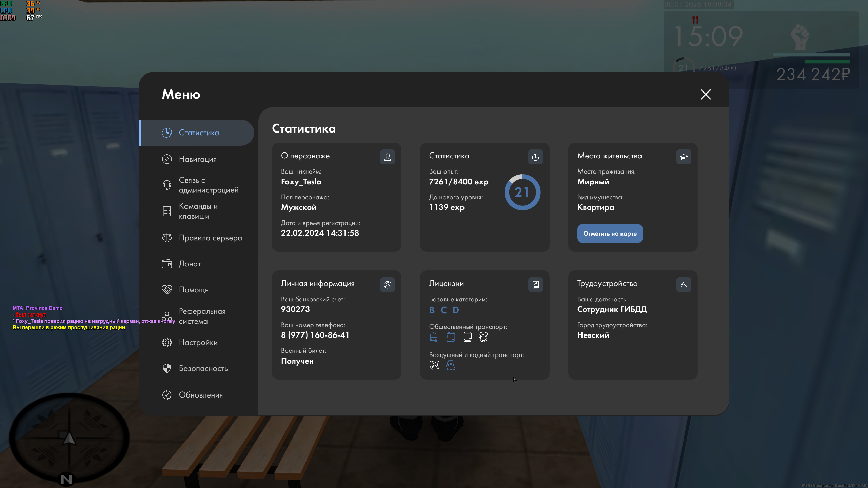Click the user circle icon in Личная информация

(387, 285)
